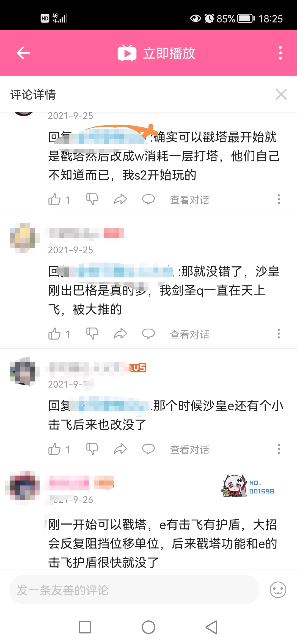
Task: Tap the Android home circle button
Action: pos(148,627)
